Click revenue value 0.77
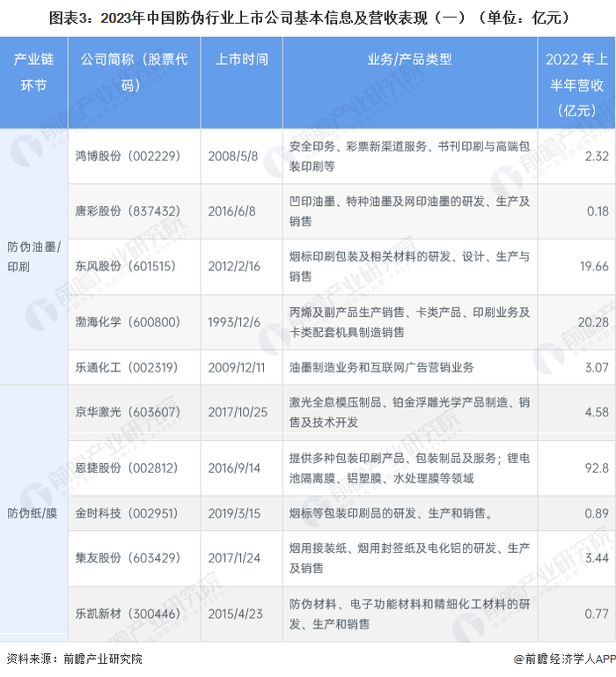Viewport: 616px width, 677px height. point(597,614)
